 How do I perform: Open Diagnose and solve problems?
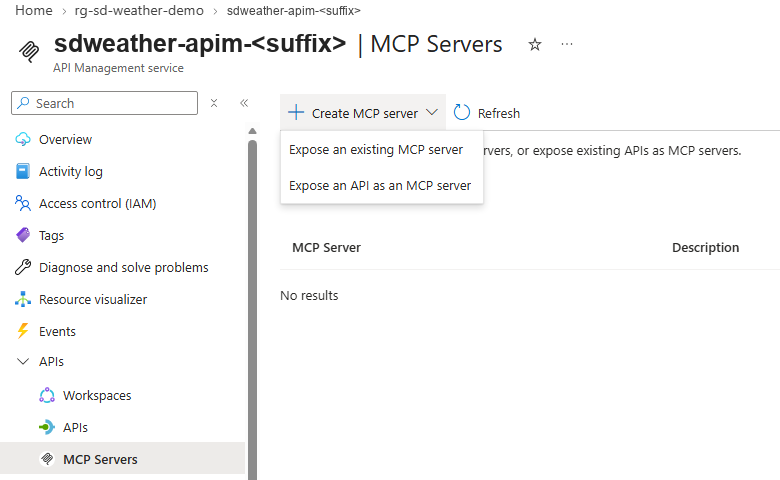click(x=122, y=267)
